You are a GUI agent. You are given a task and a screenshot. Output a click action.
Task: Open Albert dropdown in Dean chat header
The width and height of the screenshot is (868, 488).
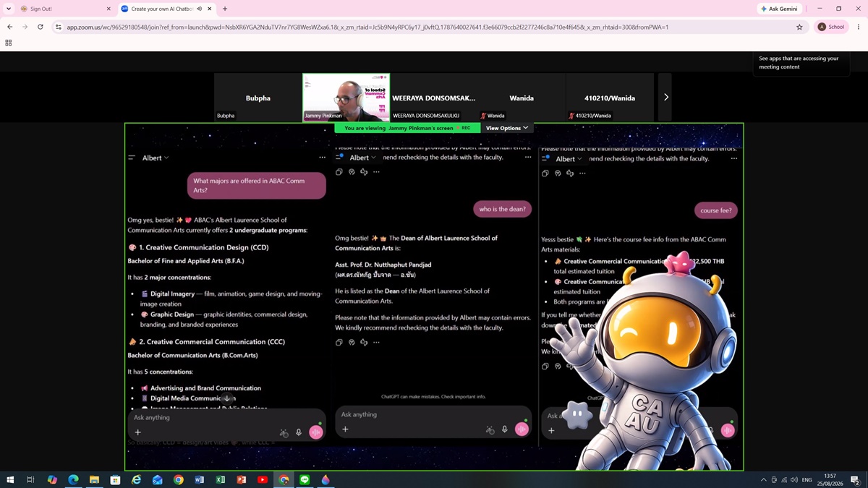pyautogui.click(x=362, y=158)
